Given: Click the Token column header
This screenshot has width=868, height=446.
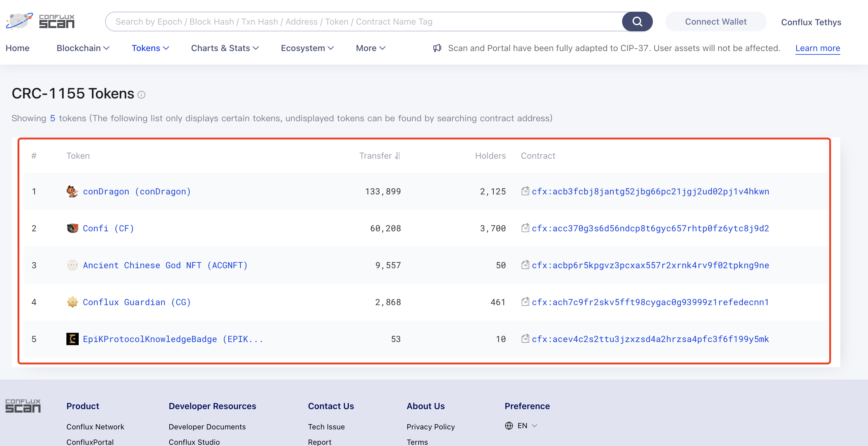Looking at the screenshot, I should point(78,156).
